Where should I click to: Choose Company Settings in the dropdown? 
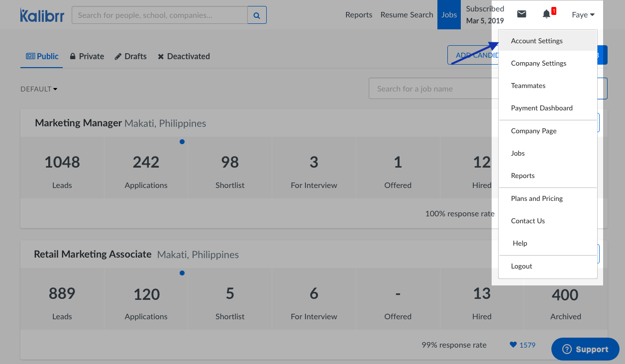pyautogui.click(x=538, y=63)
